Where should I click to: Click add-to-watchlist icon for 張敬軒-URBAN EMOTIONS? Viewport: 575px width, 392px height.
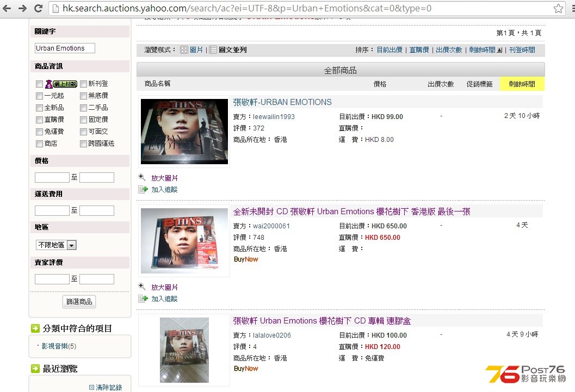tap(143, 189)
